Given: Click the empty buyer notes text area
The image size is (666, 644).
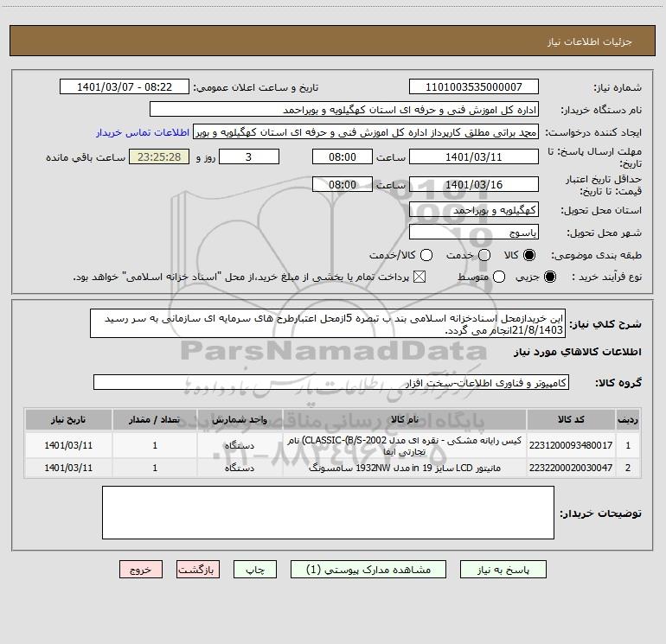Looking at the screenshot, I should point(328,513).
